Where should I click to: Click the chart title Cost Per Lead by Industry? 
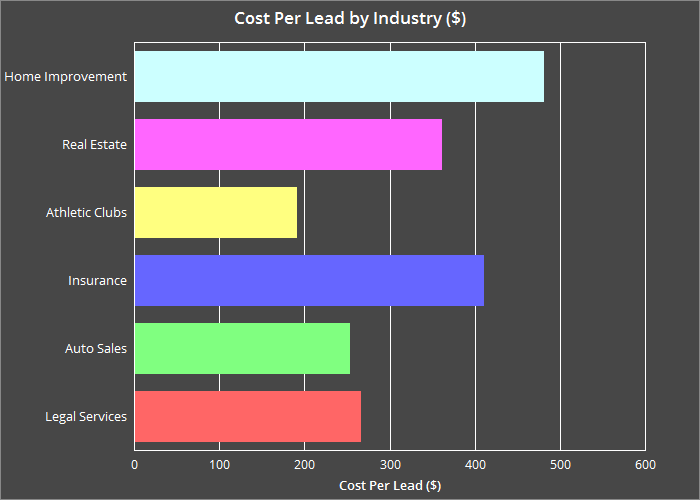[349, 18]
